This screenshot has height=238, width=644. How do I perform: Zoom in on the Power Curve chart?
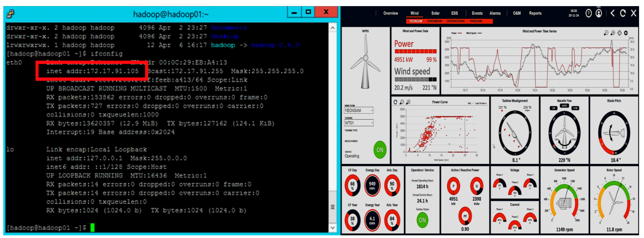pyautogui.click(x=408, y=102)
